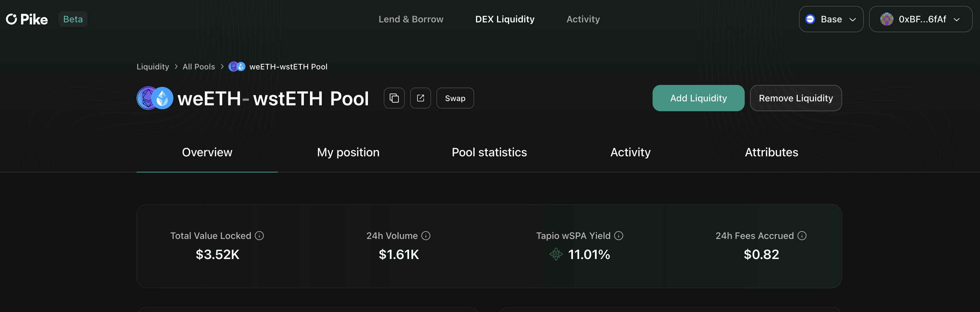
Task: Expand the 0xBF...6fAf wallet menu
Action: tap(920, 19)
